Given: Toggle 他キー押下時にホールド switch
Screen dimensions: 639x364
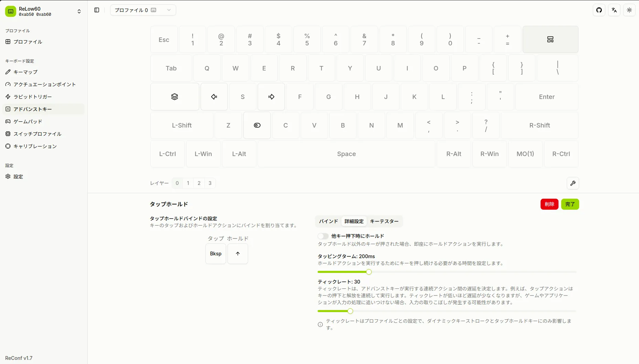Looking at the screenshot, I should 323,236.
